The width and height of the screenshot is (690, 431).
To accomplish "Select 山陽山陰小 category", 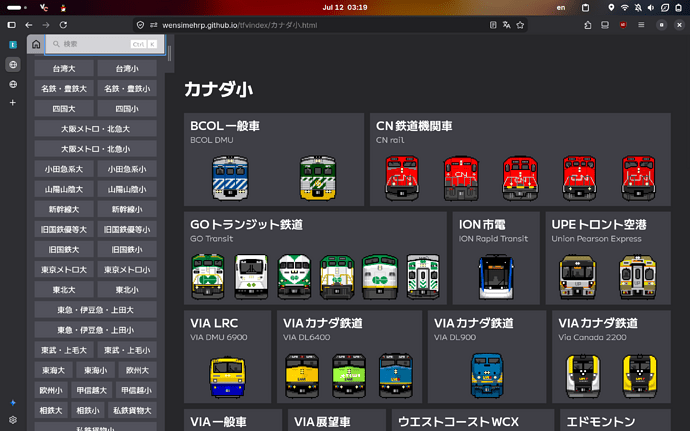I will (x=127, y=189).
